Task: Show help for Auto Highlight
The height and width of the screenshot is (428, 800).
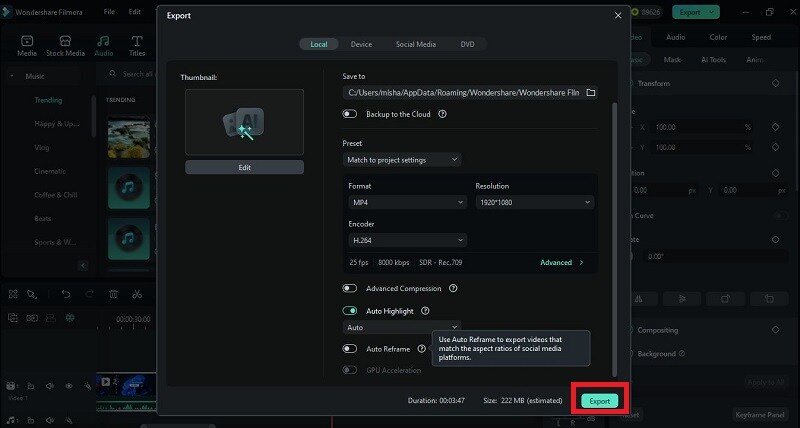Action: pos(425,311)
